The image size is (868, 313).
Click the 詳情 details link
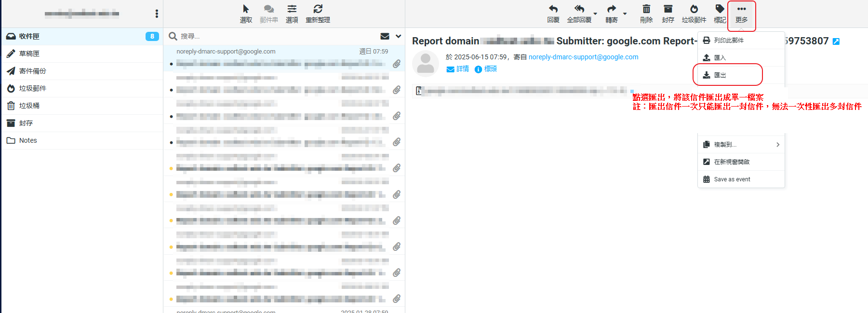coord(458,69)
